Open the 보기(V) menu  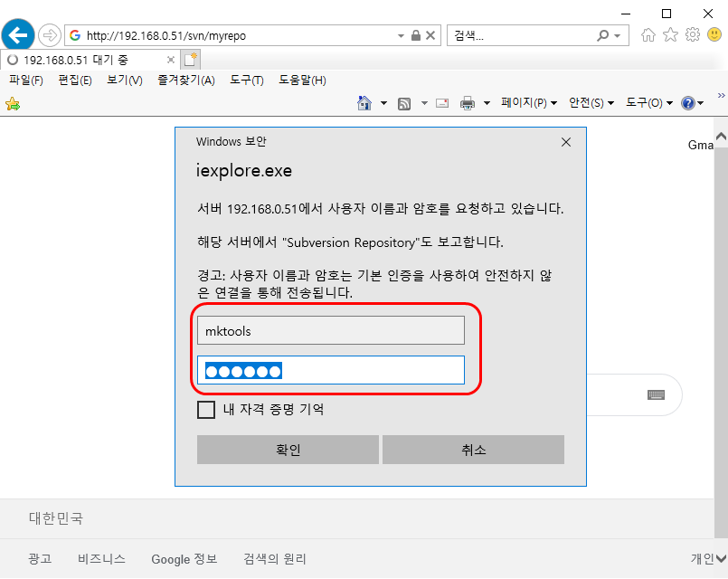[125, 81]
